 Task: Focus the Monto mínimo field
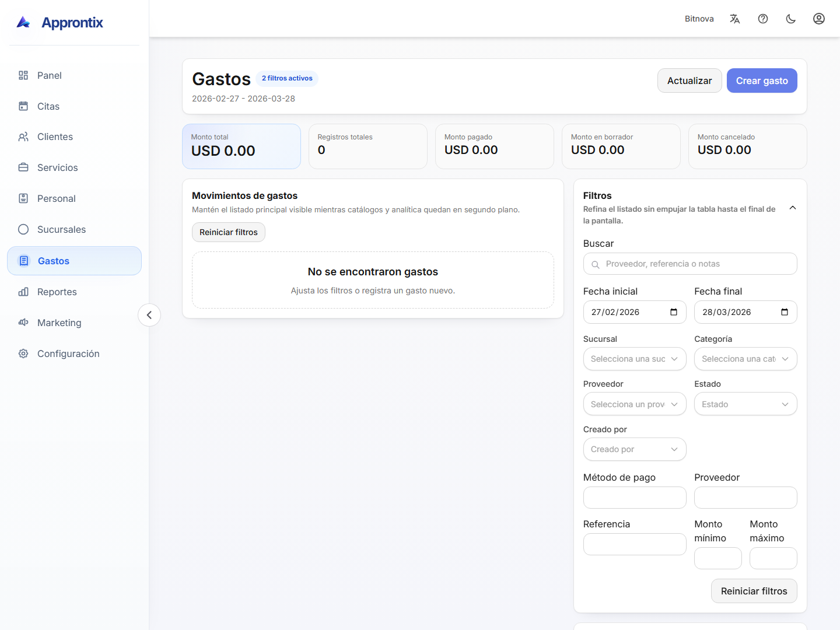(718, 558)
